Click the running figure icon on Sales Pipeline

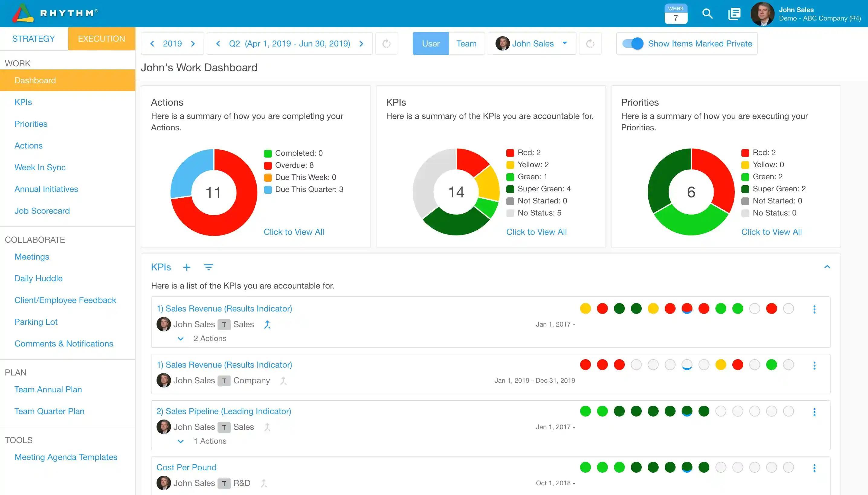point(268,426)
